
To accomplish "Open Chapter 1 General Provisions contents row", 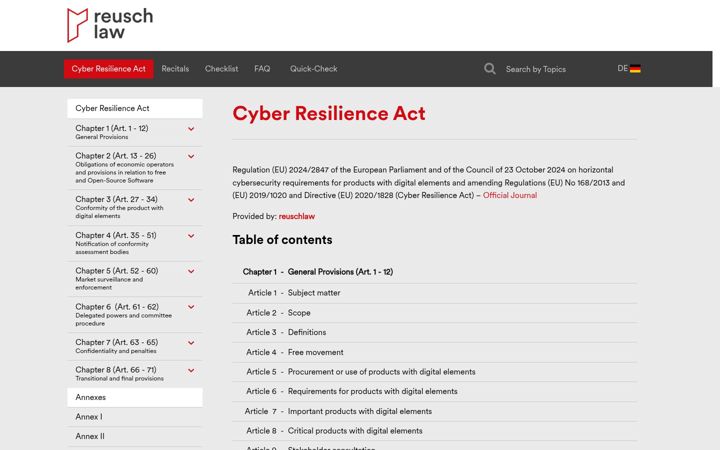I will tap(434, 272).
